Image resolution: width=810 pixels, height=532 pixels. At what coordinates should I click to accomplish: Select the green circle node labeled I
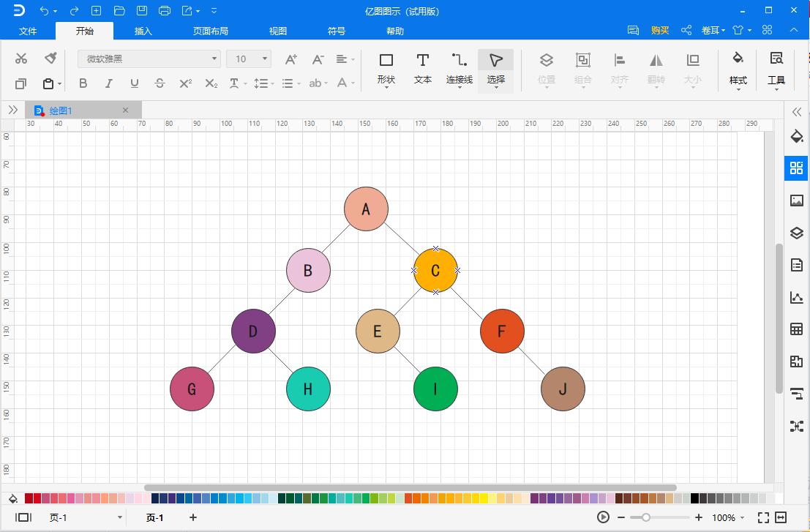435,389
